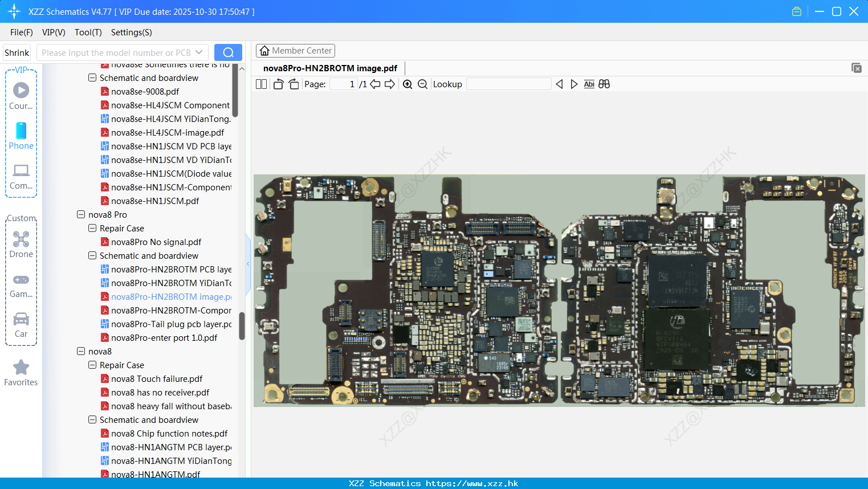Select the Phone category icon

(x=21, y=136)
